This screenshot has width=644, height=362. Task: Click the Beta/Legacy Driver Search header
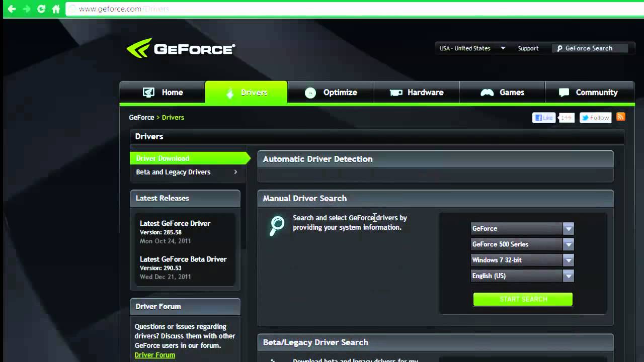[x=435, y=342]
